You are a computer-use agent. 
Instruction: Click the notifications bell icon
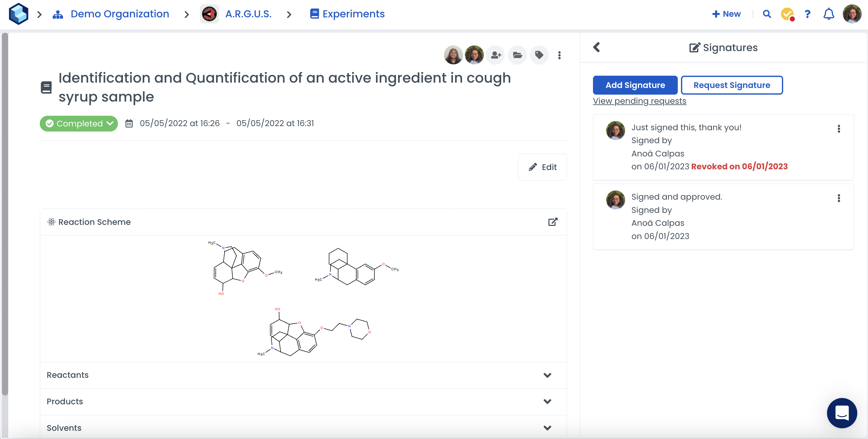click(829, 14)
